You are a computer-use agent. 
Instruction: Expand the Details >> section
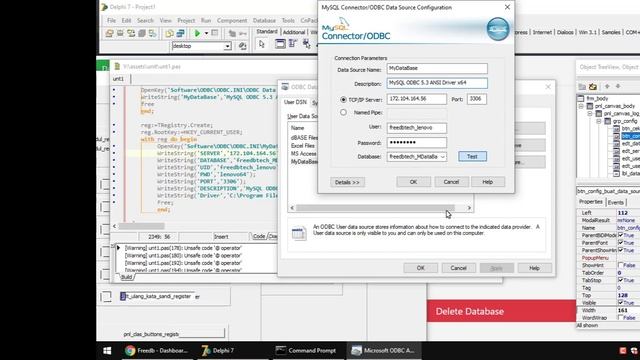[347, 182]
